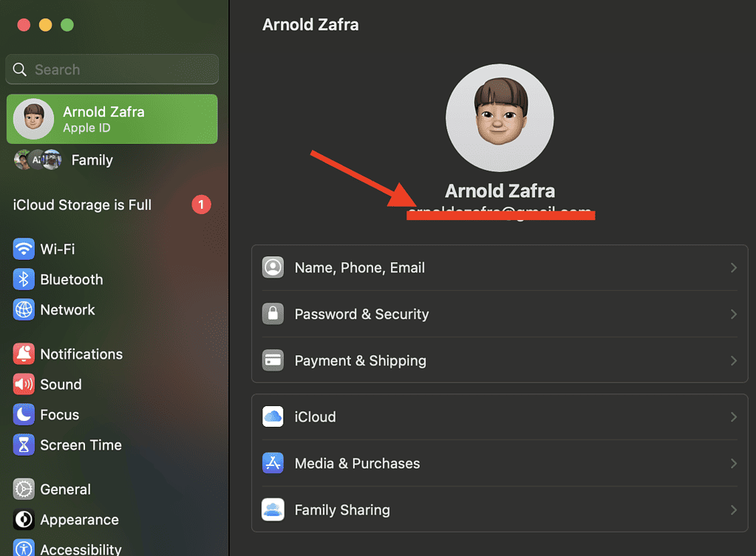Click the Network globe icon
This screenshot has height=556, width=756.
coord(24,309)
